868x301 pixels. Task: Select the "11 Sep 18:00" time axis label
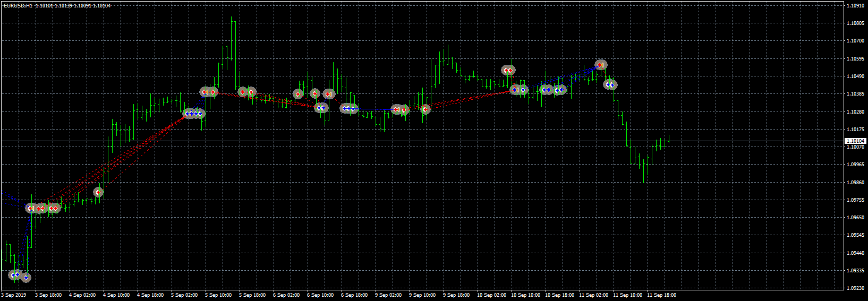[661, 295]
